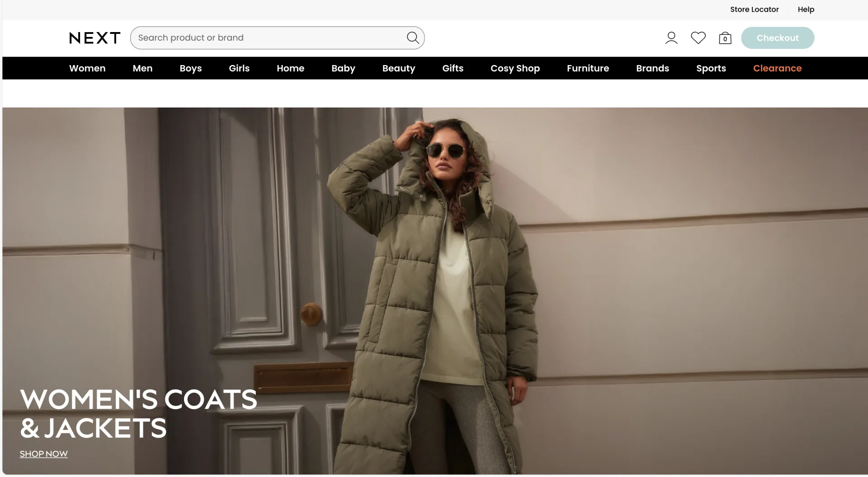Open the Boys menu
The height and width of the screenshot is (477, 868).
point(190,68)
